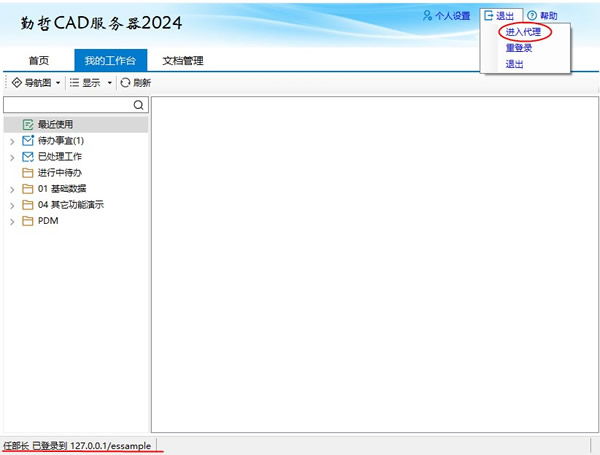Click the 刷新 refresh icon in toolbar

[x=125, y=82]
